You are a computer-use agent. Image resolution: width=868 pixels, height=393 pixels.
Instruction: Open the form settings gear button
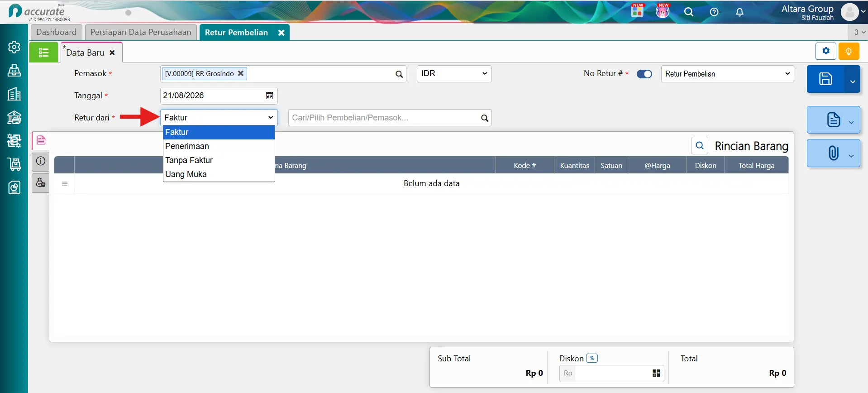pyautogui.click(x=826, y=51)
